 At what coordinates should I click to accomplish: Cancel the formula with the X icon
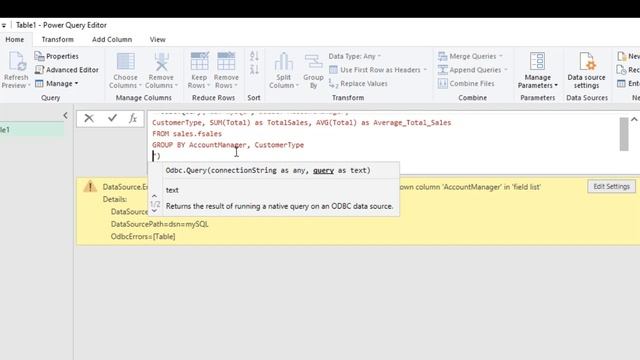[89, 118]
